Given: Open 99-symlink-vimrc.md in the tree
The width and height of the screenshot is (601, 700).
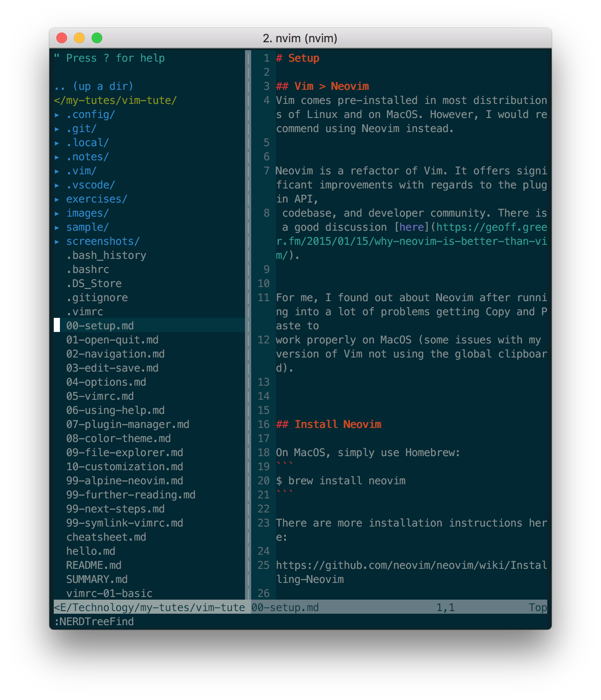Looking at the screenshot, I should point(125,523).
